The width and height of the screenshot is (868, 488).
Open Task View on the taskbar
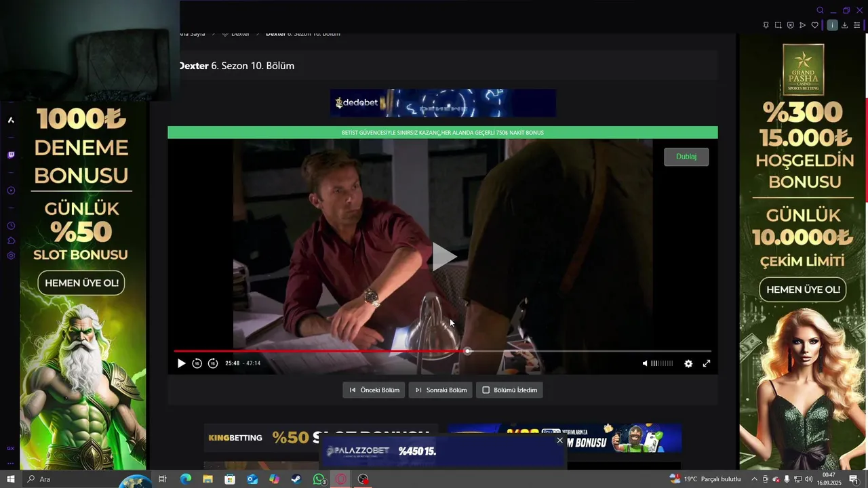tap(163, 479)
